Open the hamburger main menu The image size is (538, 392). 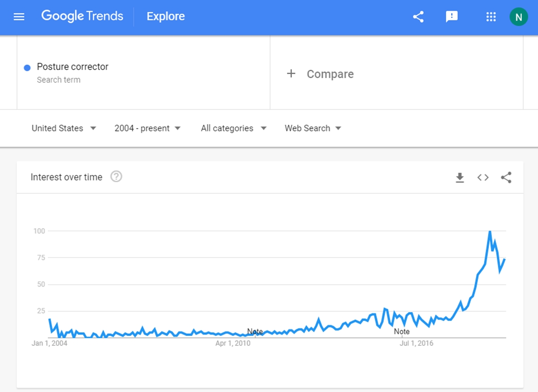point(19,17)
